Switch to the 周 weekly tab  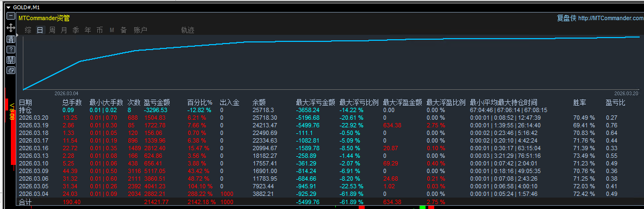(x=52, y=30)
